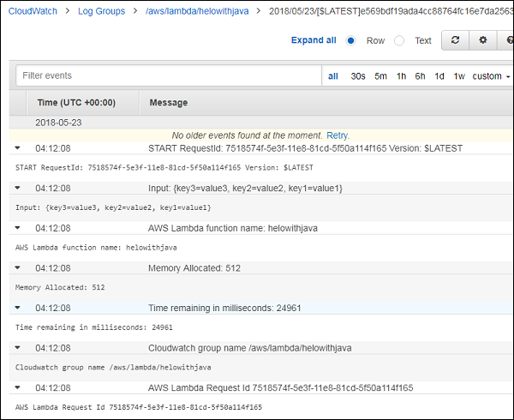
Task: Collapse the Input key3=value3 log event
Action: [19, 188]
